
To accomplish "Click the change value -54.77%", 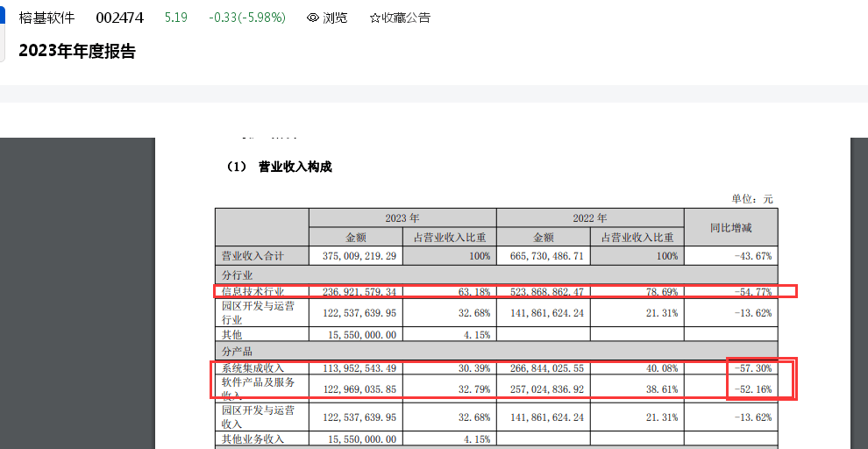I will (x=753, y=291).
